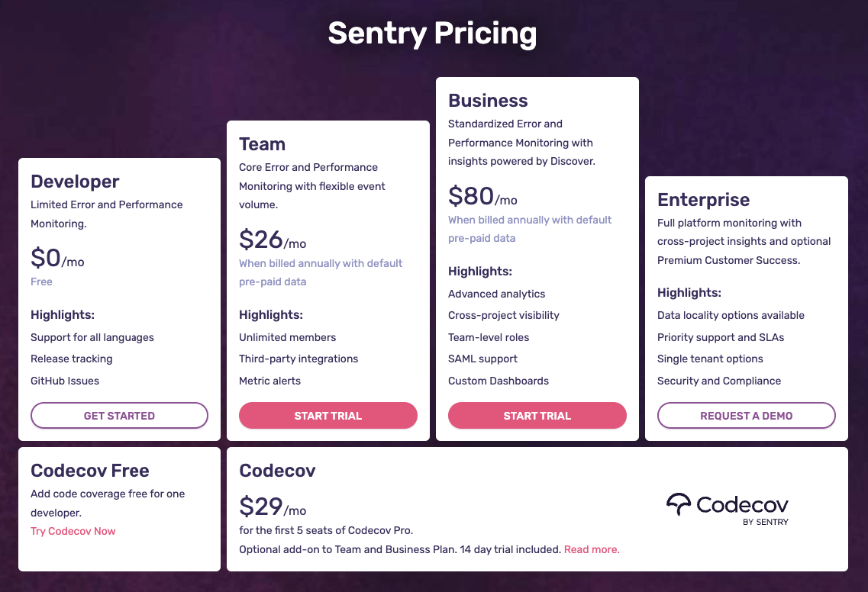Select the Team plan heading
Image resolution: width=868 pixels, height=592 pixels.
[262, 143]
